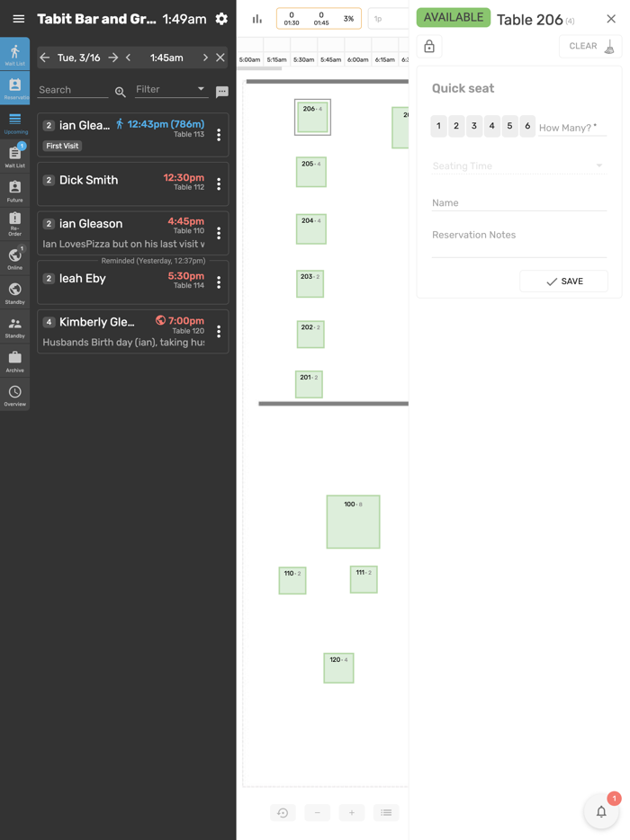630x840 pixels.
Task: Click the AVAILABLE status badge
Action: (x=454, y=18)
